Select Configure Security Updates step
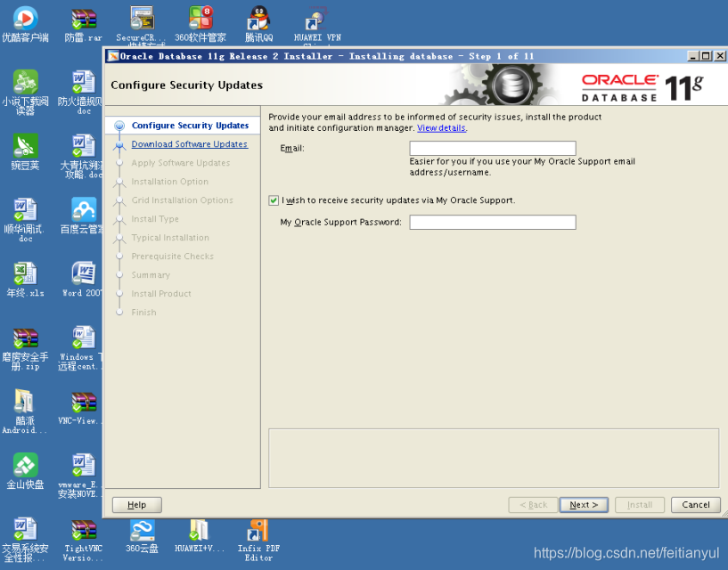Image resolution: width=728 pixels, height=570 pixels. [x=190, y=126]
